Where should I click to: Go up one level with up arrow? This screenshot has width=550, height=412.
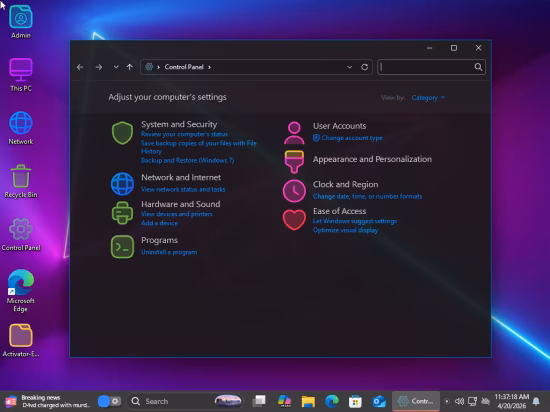point(130,67)
